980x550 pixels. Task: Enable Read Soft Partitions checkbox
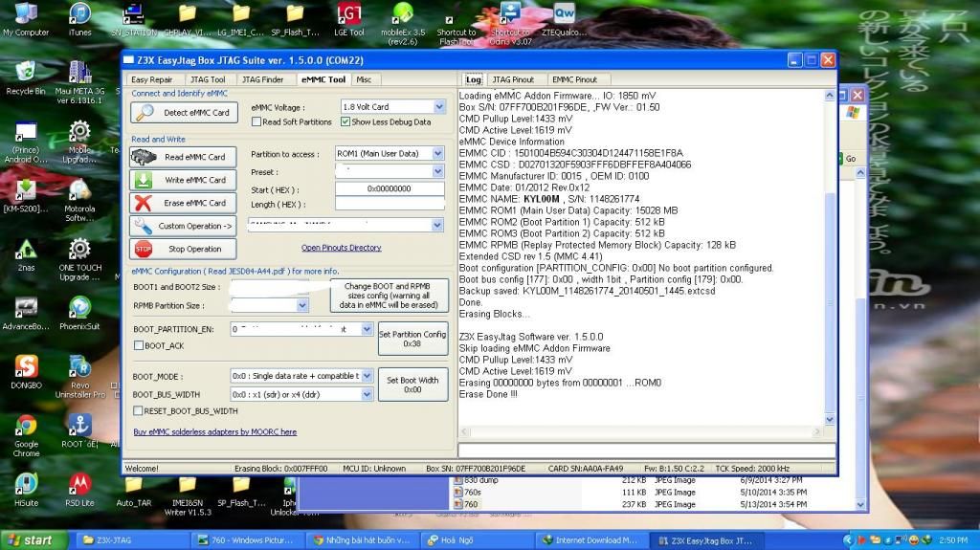point(256,121)
